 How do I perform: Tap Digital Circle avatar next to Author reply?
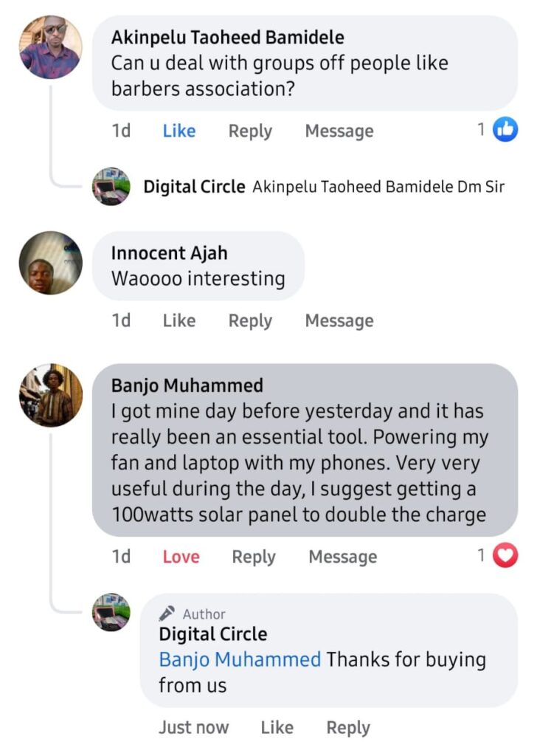(x=111, y=612)
